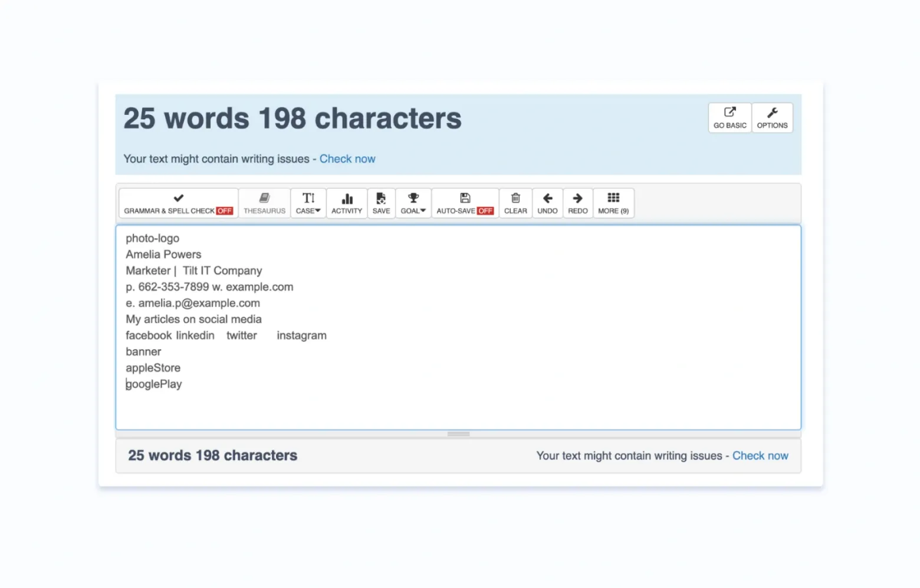Click the email amelia.p@example.com
Viewport: 920px width, 588px height.
[x=199, y=303]
